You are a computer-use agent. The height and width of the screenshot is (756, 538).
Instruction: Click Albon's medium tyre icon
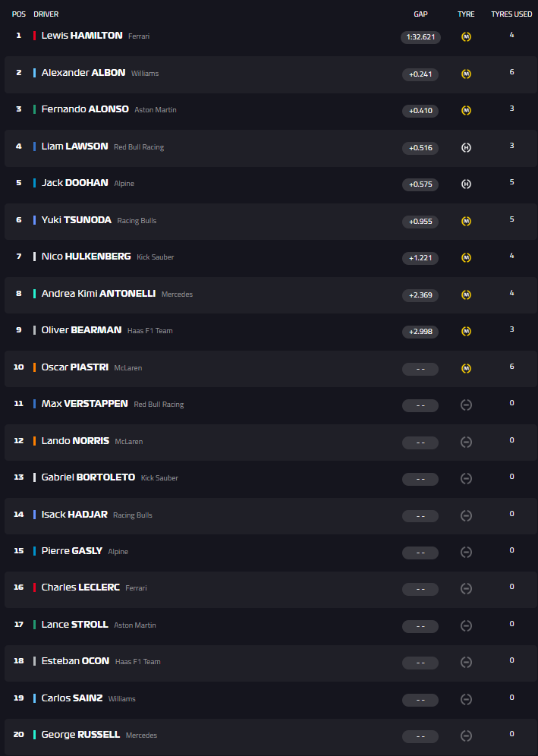click(466, 74)
